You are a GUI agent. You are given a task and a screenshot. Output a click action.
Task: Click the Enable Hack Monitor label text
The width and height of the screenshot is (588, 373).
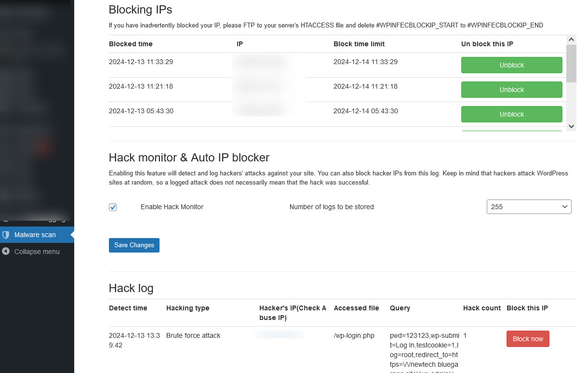[172, 207]
